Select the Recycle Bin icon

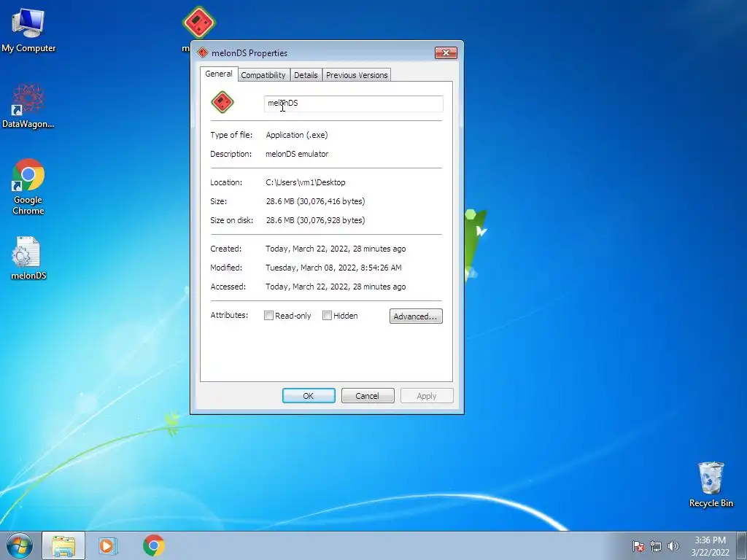711,484
